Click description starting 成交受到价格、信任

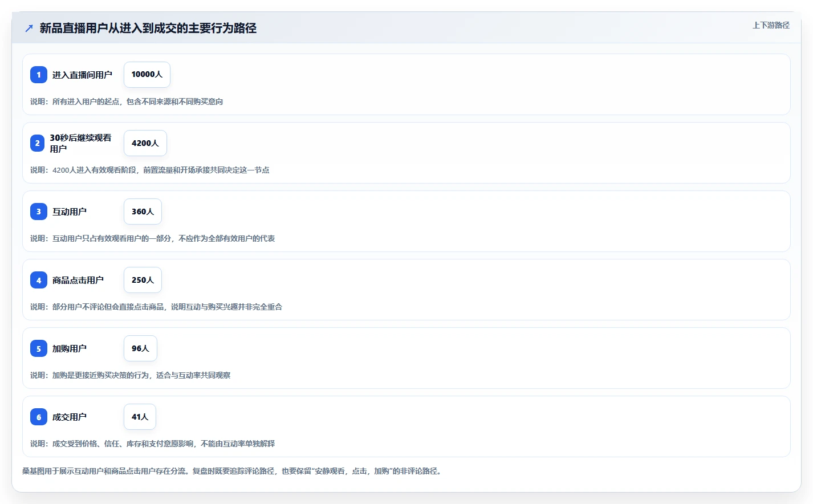pyautogui.click(x=153, y=444)
